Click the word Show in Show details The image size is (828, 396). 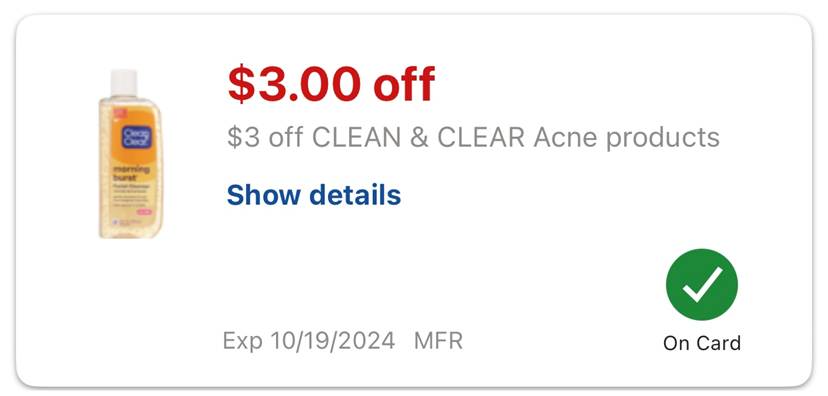(x=265, y=195)
